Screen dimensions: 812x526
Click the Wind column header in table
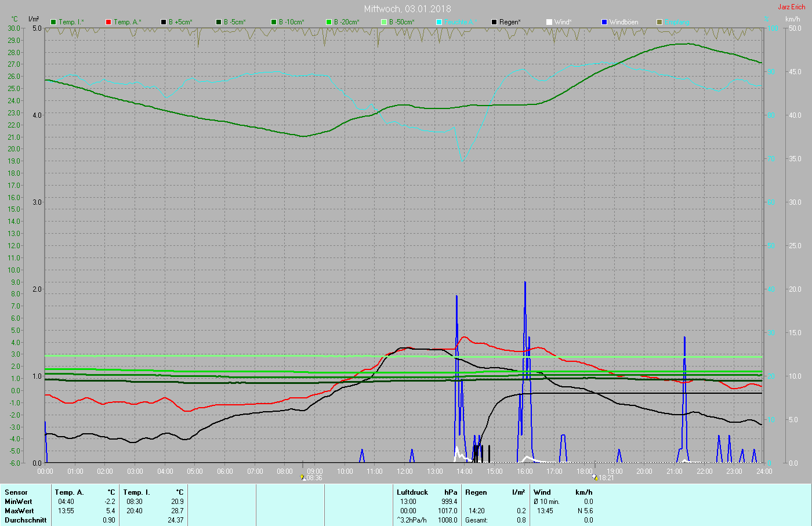(x=542, y=492)
